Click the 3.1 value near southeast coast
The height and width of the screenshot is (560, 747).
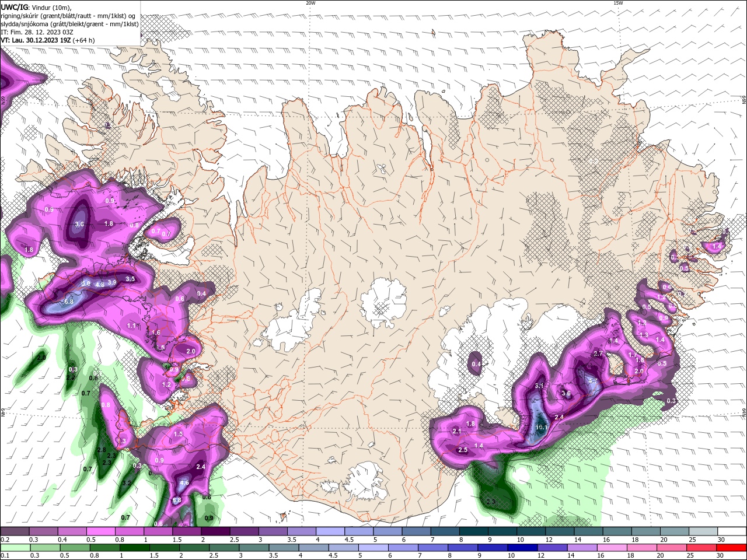click(539, 386)
